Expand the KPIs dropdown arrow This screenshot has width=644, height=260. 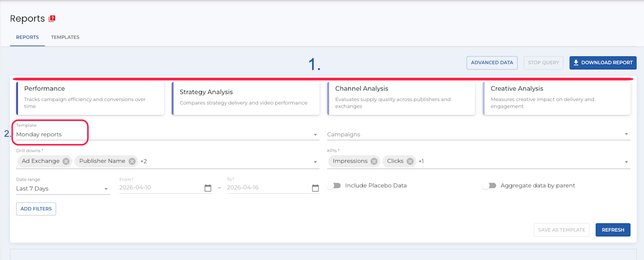coord(626,162)
